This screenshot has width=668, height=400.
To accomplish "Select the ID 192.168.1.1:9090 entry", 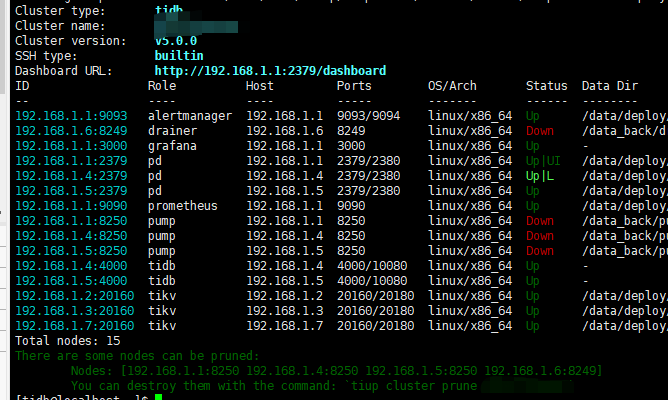I will pos(71,206).
